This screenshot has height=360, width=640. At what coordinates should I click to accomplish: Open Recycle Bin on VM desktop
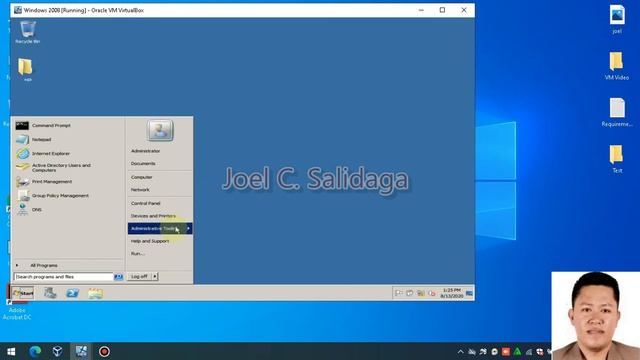coord(28,32)
